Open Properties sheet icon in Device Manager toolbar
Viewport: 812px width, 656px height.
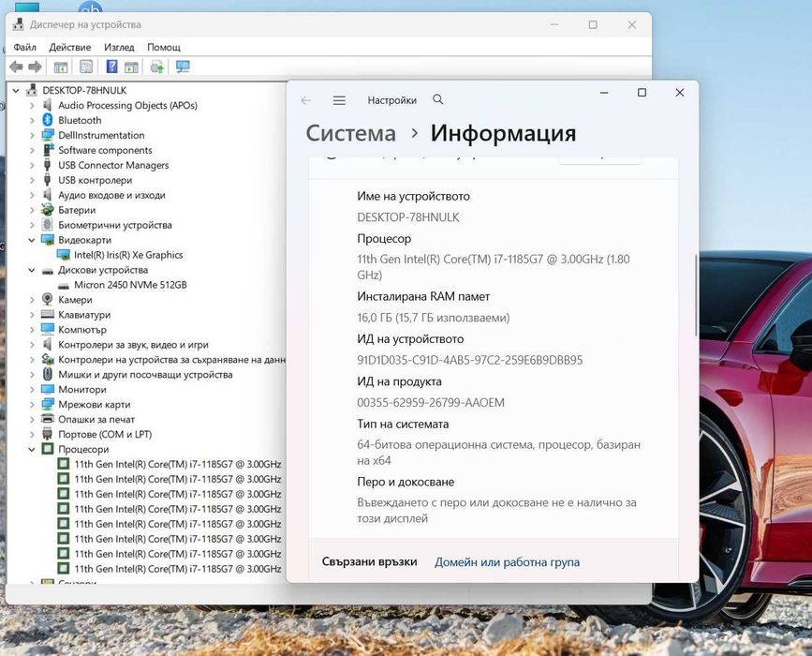click(86, 67)
